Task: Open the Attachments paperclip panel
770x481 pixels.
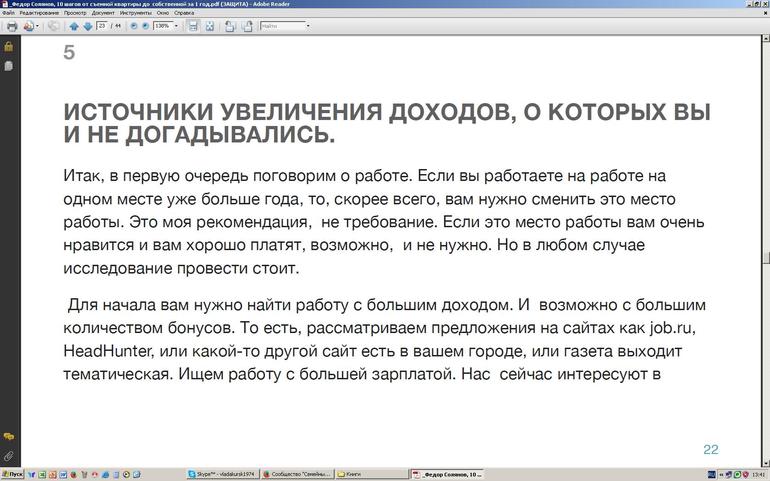Action: pyautogui.click(x=8, y=456)
